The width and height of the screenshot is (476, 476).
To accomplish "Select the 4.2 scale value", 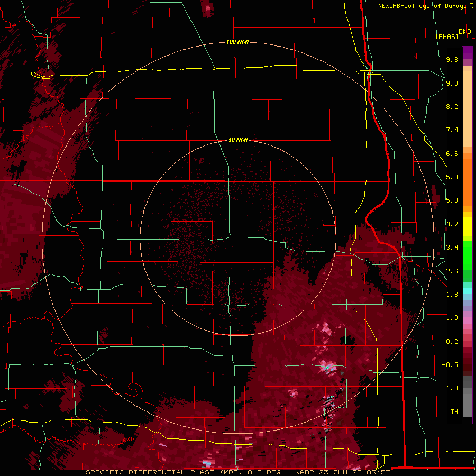I will click(452, 224).
